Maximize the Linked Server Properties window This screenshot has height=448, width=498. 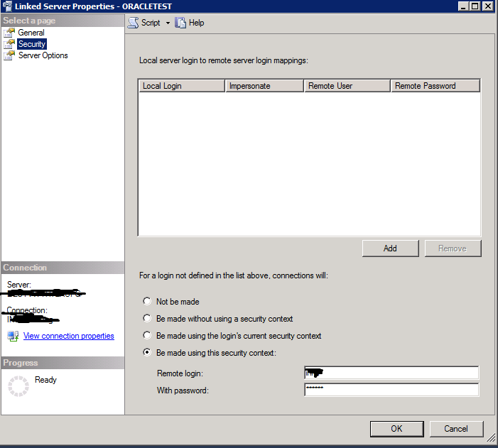click(x=475, y=6)
